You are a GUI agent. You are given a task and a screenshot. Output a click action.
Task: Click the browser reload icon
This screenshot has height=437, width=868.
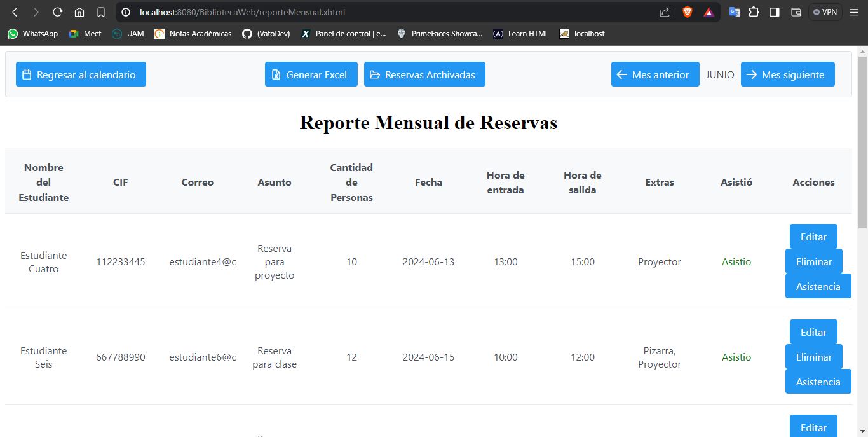tap(58, 11)
